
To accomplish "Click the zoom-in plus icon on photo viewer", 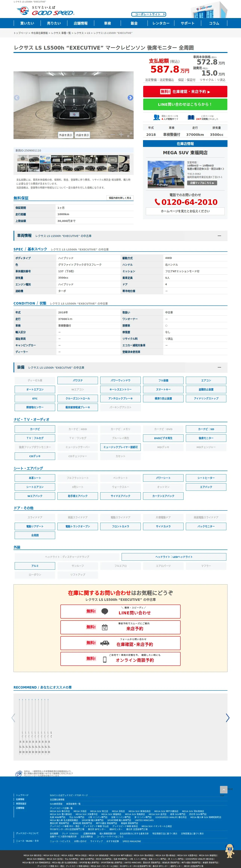I will point(121,135).
